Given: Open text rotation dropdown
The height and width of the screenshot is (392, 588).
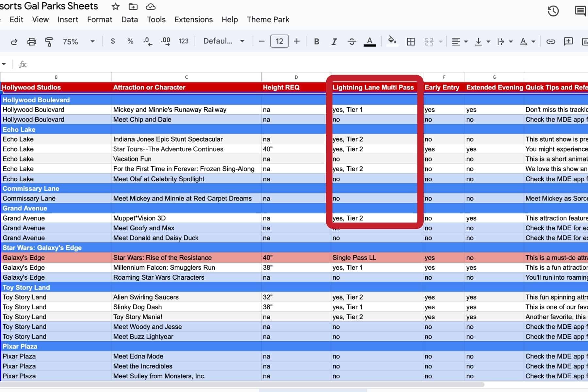Looking at the screenshot, I should (x=527, y=41).
